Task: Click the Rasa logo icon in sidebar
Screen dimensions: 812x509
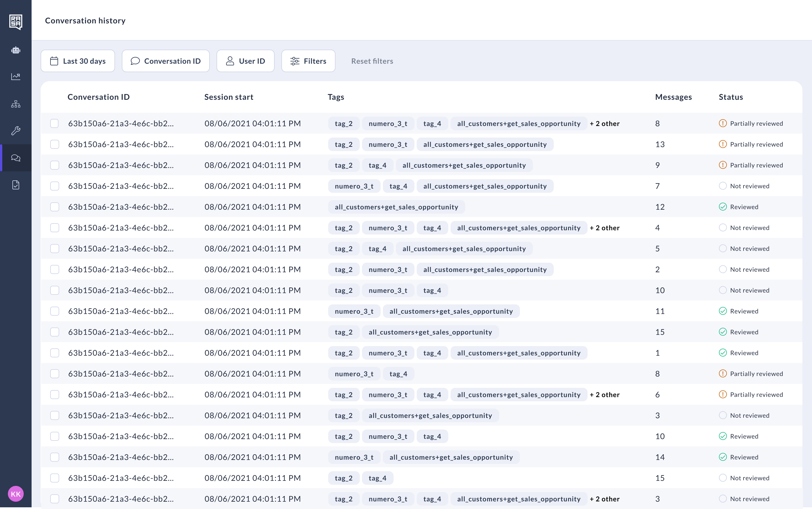Action: 16,22
